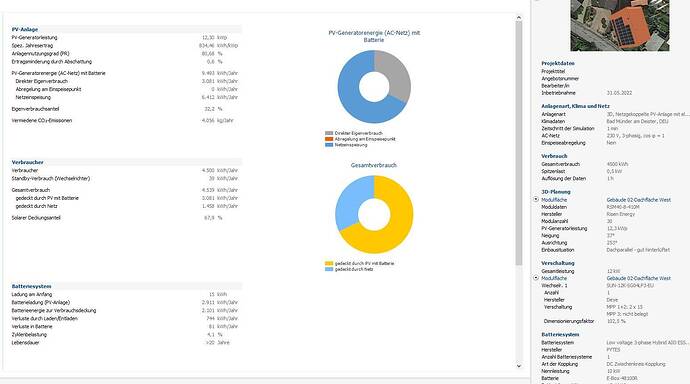Image resolution: width=690 pixels, height=384 pixels.
Task: Select the Solarer Deckungsanteil row
Action: click(125, 218)
